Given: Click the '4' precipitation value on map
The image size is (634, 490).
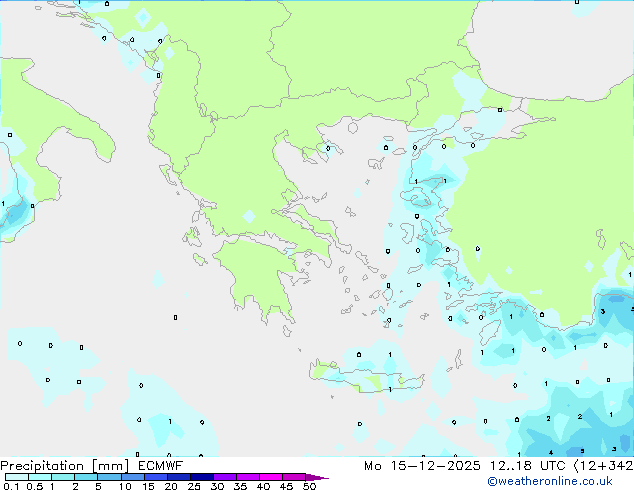Looking at the screenshot, I should point(551,453).
